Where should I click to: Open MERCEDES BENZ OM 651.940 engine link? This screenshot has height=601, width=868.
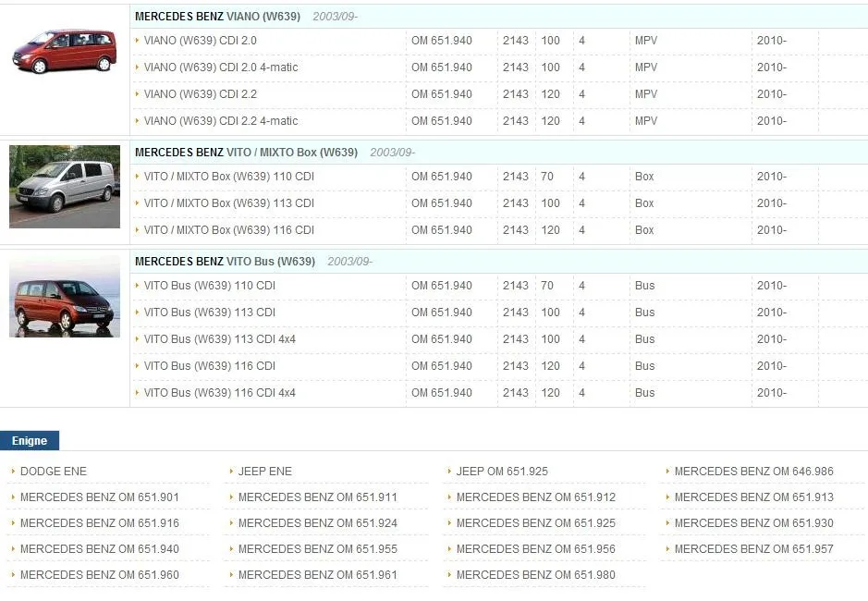pos(100,549)
